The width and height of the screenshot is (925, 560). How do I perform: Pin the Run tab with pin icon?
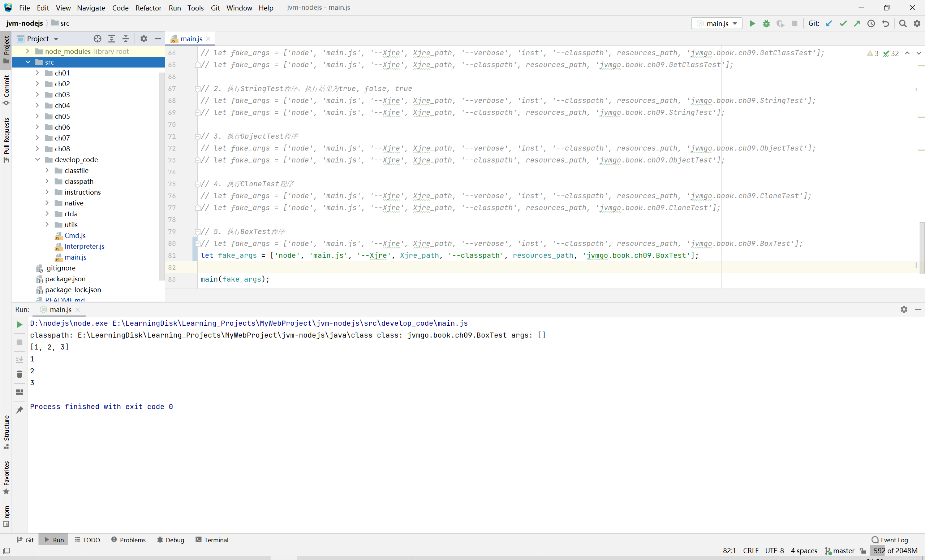20,409
